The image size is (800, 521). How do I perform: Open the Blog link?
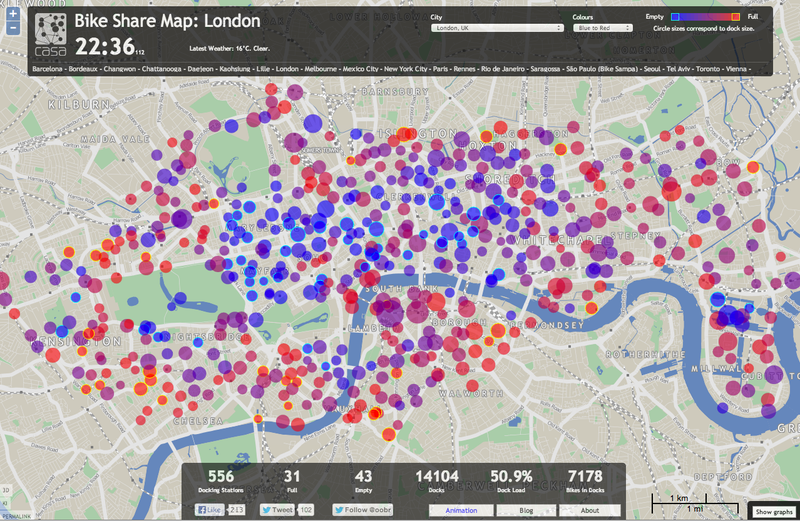click(x=526, y=510)
